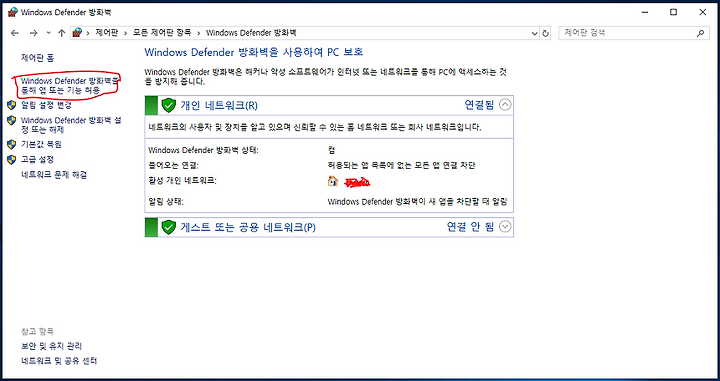Click 알림 상태 label

166,202
